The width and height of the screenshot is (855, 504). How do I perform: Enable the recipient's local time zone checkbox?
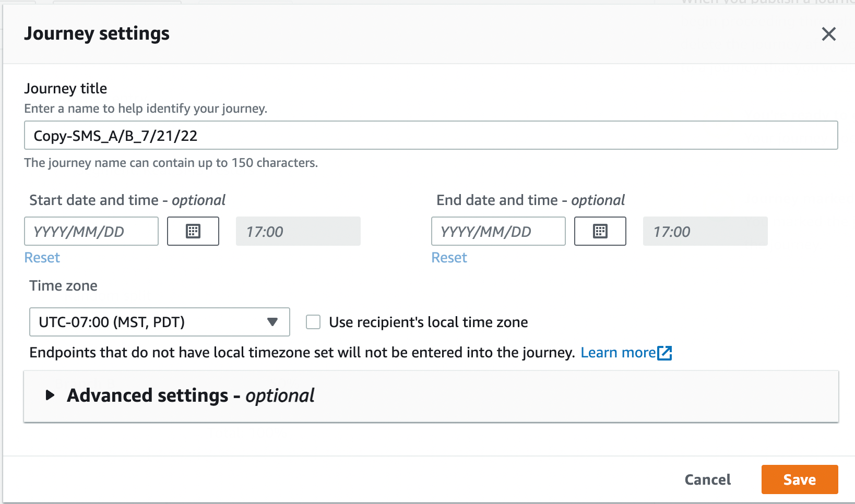click(x=313, y=322)
